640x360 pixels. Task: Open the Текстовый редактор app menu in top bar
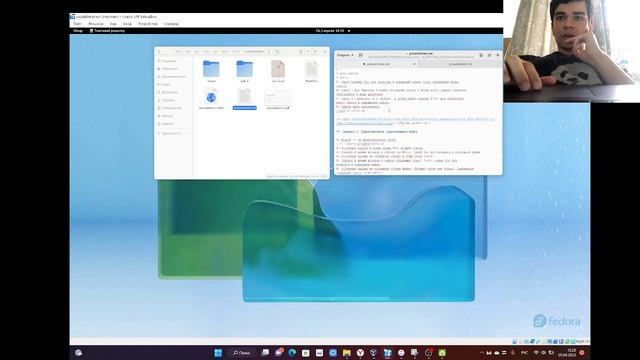coord(107,31)
